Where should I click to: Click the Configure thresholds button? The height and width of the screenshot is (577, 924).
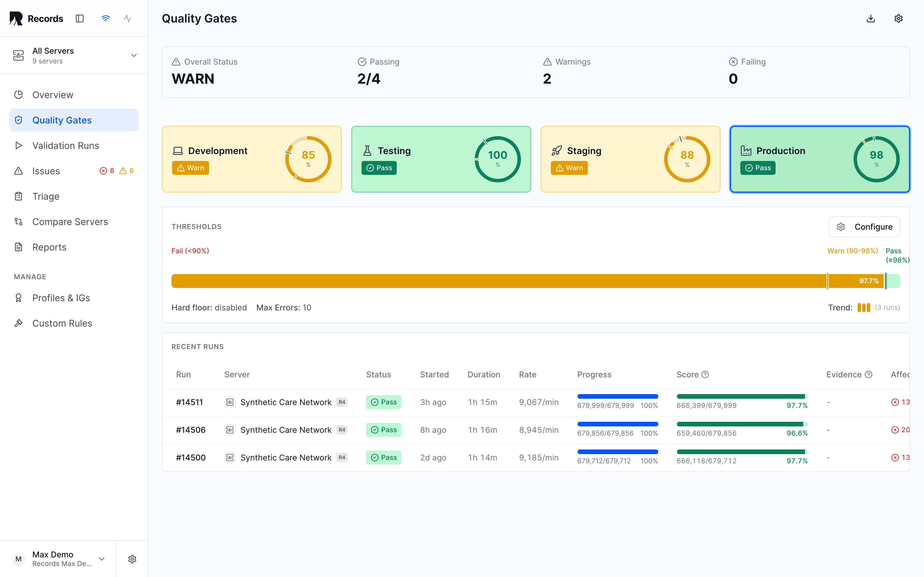pos(865,227)
